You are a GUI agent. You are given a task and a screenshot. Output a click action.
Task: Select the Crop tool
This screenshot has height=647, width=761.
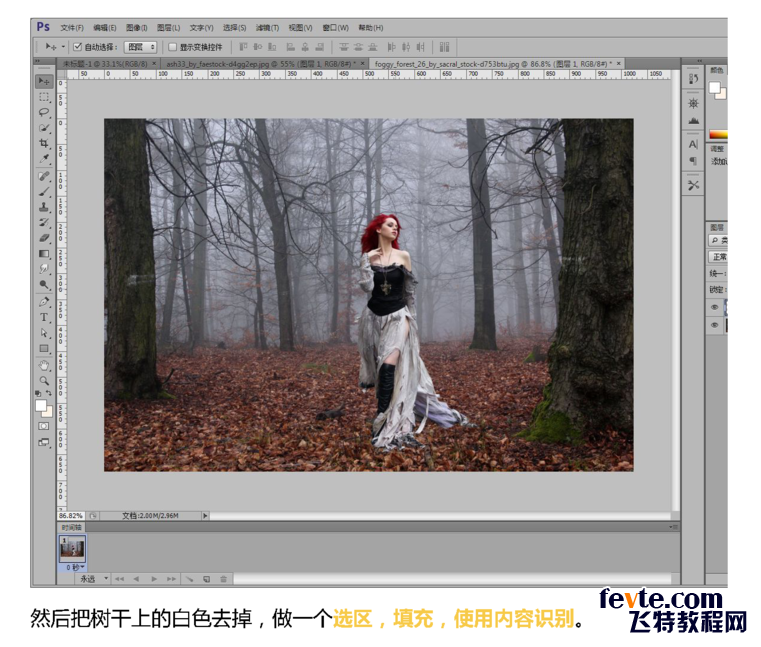[44, 144]
